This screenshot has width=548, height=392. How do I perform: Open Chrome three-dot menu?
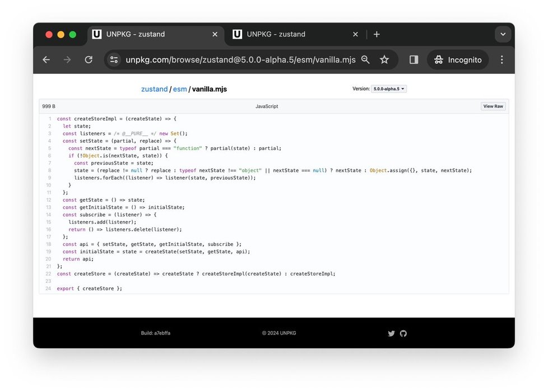(502, 60)
